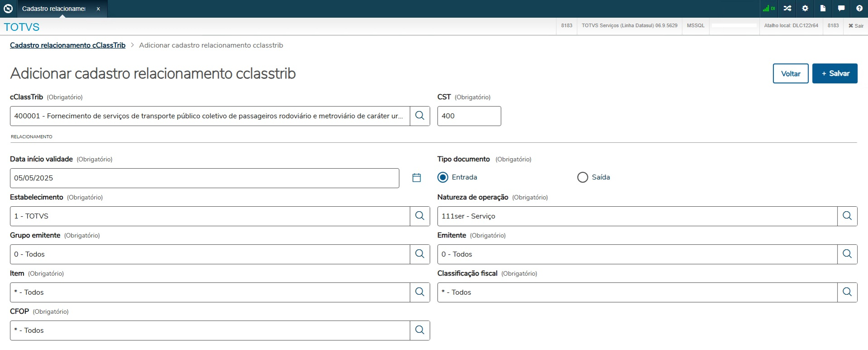Open the date picker calendar icon

tap(417, 178)
